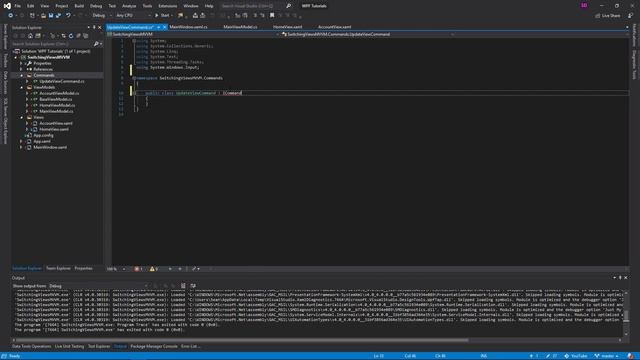Click the master branch status bar button
640x360 pixels.
coord(607,356)
